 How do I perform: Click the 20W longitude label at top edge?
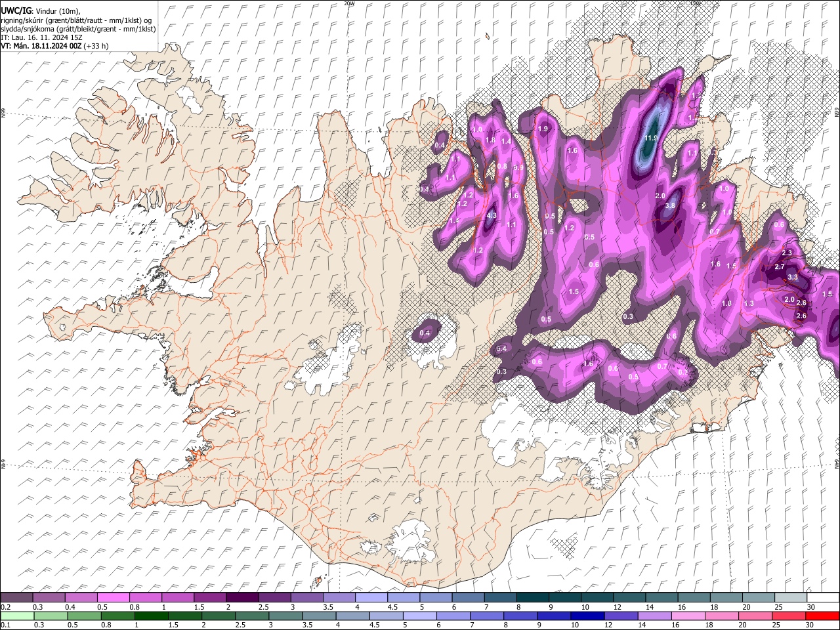[349, 3]
